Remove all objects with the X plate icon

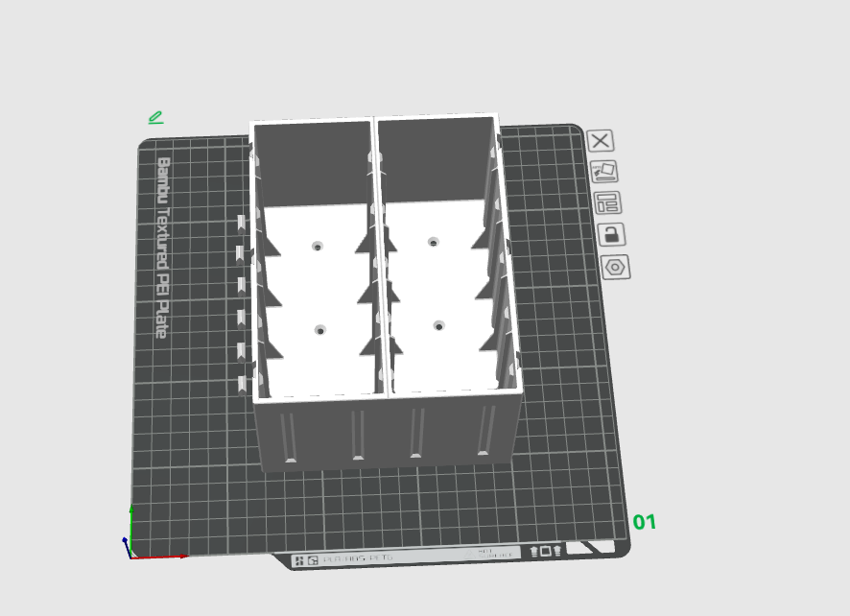(x=601, y=141)
